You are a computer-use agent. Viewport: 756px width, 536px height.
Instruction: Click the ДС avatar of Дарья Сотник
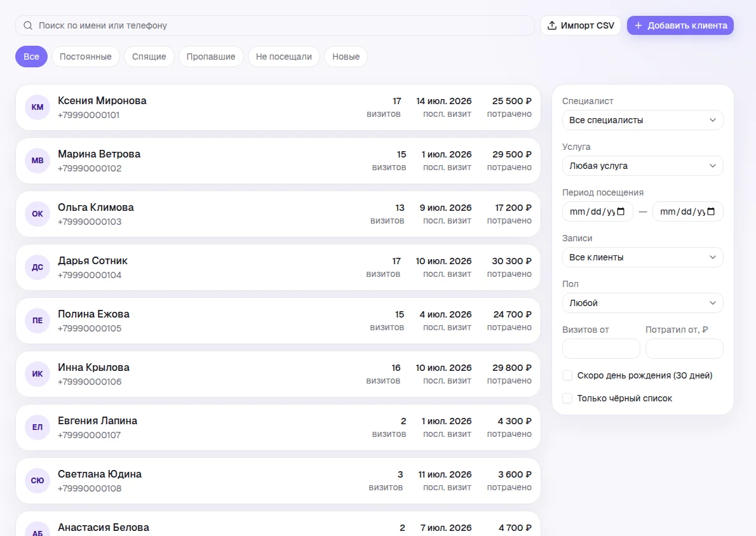(37, 267)
